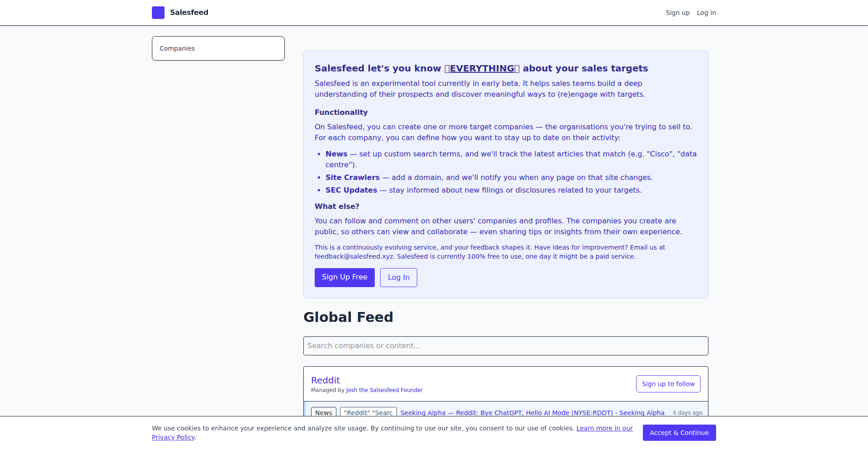Click the "Reddit" search term tag

pos(368,412)
